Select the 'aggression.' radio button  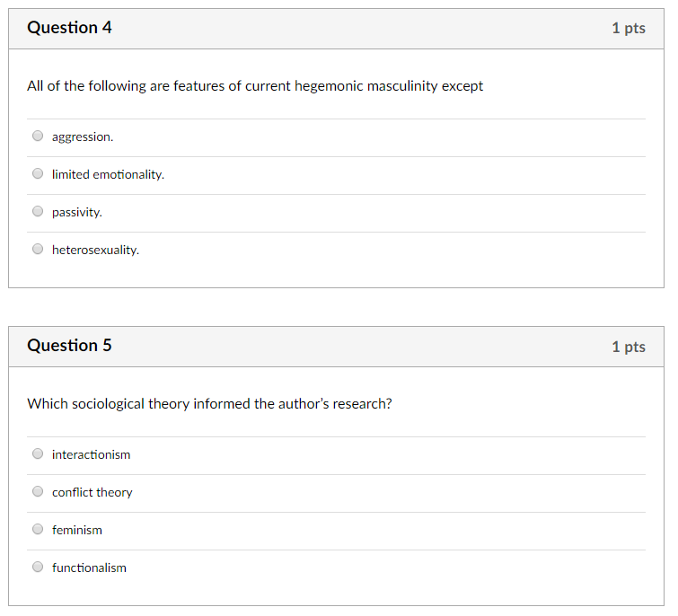point(38,136)
